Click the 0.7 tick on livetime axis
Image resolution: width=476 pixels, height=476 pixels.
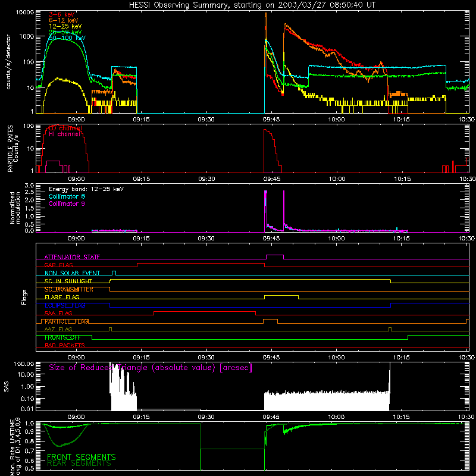point(29,450)
